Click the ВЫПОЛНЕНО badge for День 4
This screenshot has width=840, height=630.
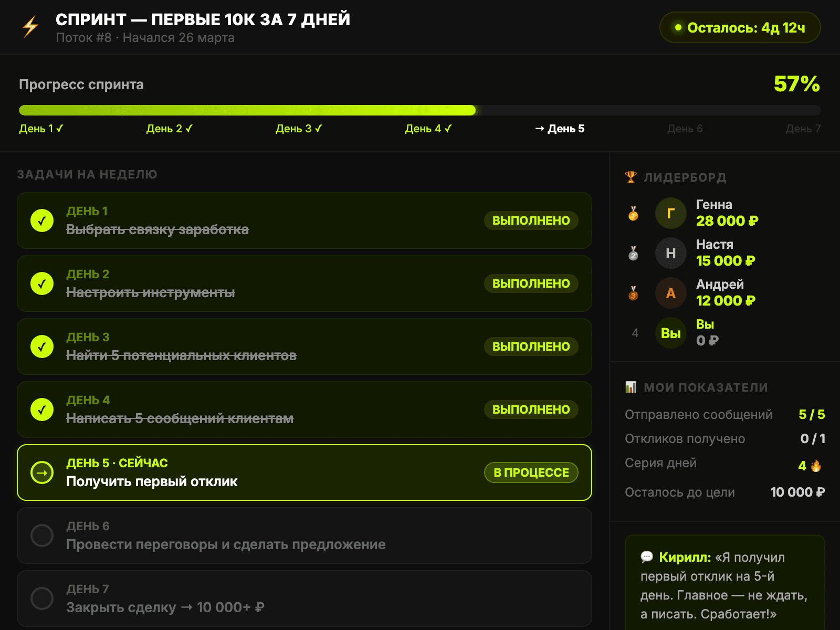531,409
